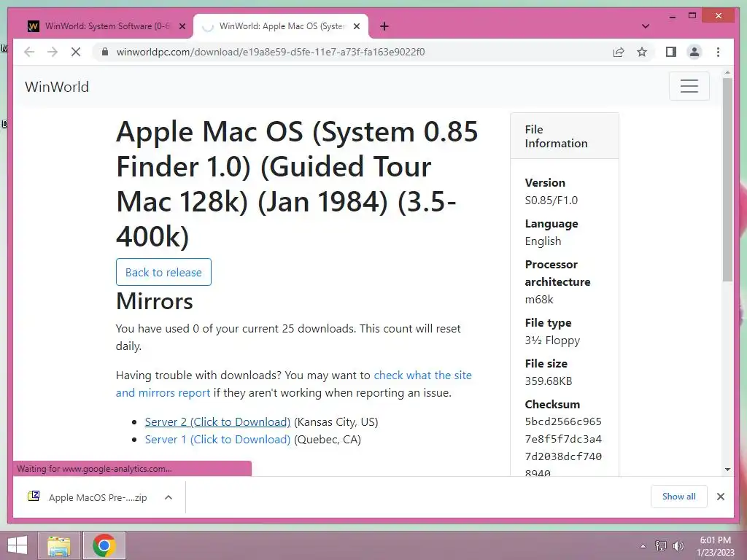The image size is (747, 560).
Task: Toggle the WinWorld hamburger navigation menu
Action: 689,86
